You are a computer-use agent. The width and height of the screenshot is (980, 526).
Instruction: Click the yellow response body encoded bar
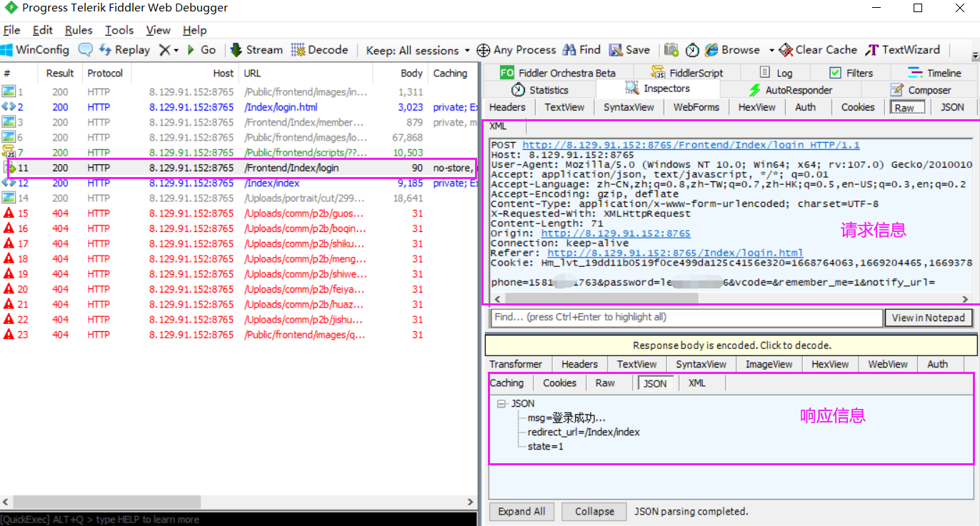pyautogui.click(x=731, y=345)
